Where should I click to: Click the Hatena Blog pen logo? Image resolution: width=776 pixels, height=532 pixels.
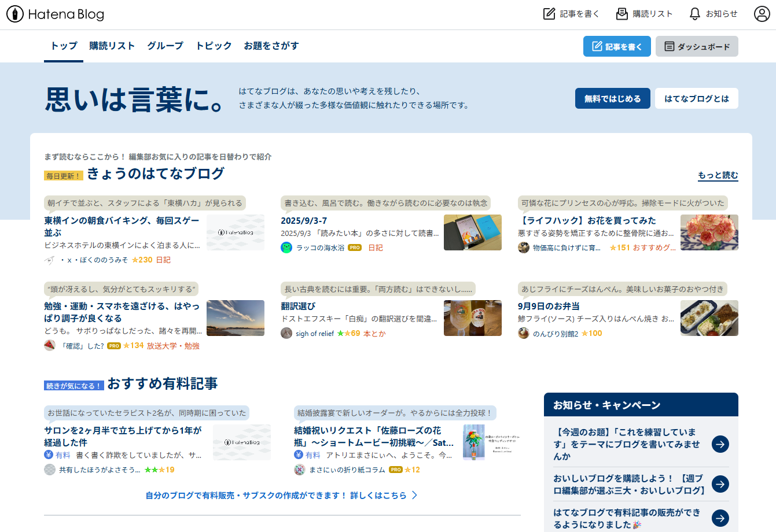pos(15,14)
